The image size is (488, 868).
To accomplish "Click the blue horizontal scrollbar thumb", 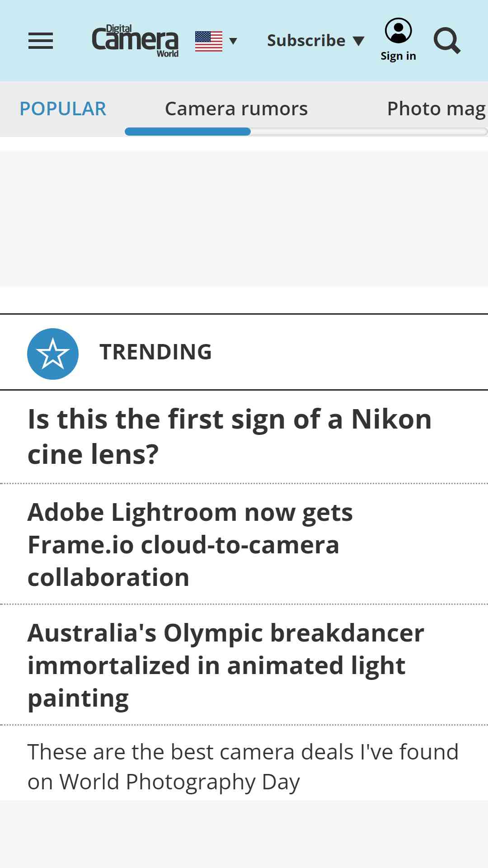I will pos(188,132).
